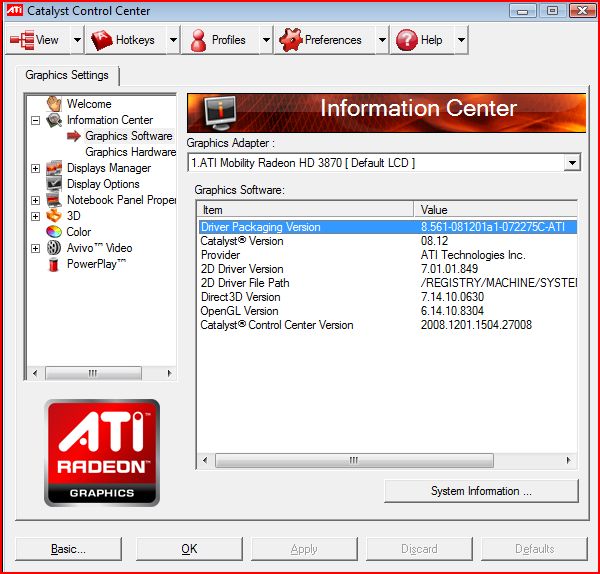This screenshot has height=574, width=600.
Task: Click the Notebook Panel Properties icon
Action: [54, 200]
